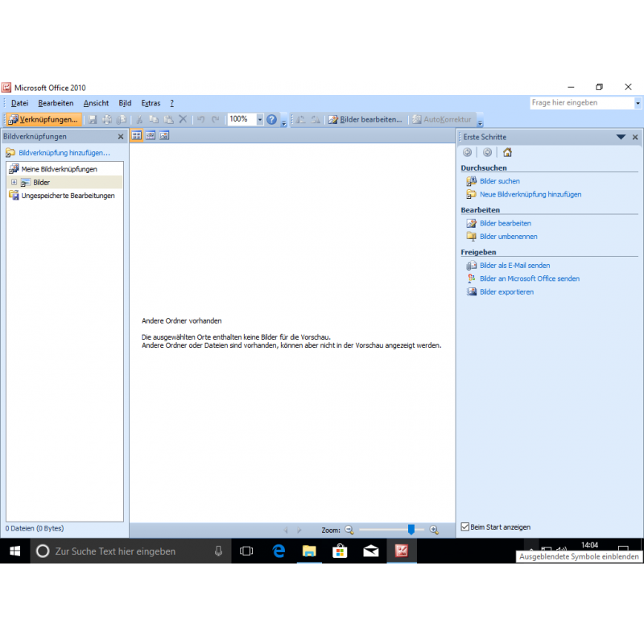Click zoom-out magnifier icon
The image size is (644, 644).
pos(349,530)
